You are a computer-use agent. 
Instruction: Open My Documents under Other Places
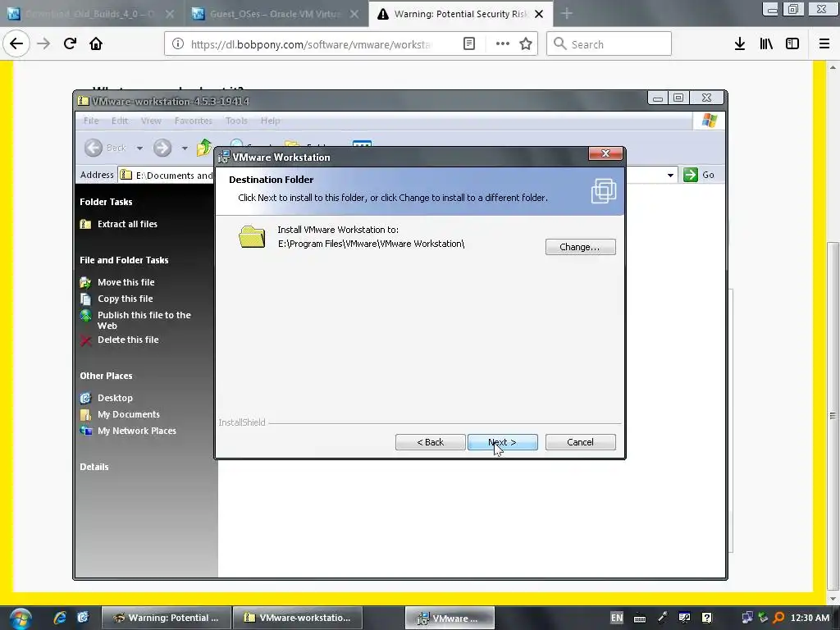[x=129, y=414]
